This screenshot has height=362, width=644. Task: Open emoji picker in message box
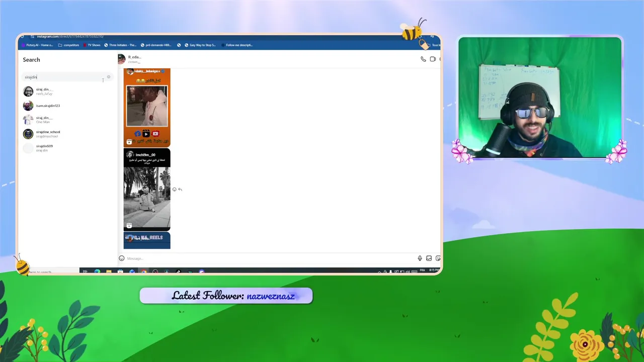(121, 258)
